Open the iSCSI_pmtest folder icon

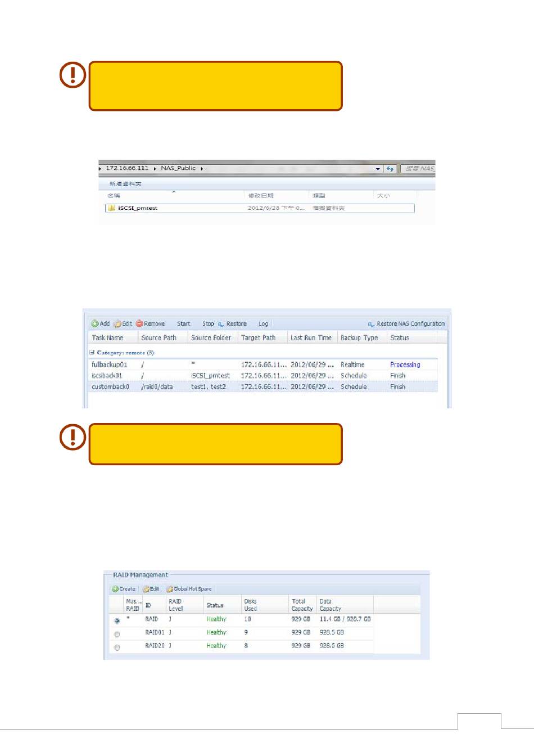click(x=111, y=208)
